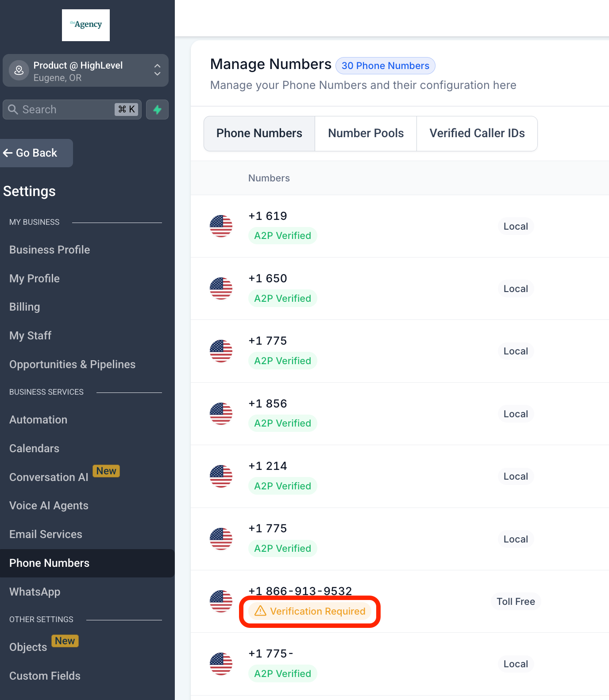Open the WhatsApp settings page
The image size is (609, 700).
pyautogui.click(x=35, y=592)
